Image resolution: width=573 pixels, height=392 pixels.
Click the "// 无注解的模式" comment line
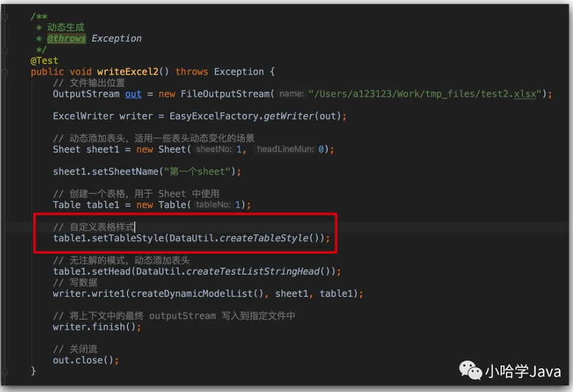(122, 260)
